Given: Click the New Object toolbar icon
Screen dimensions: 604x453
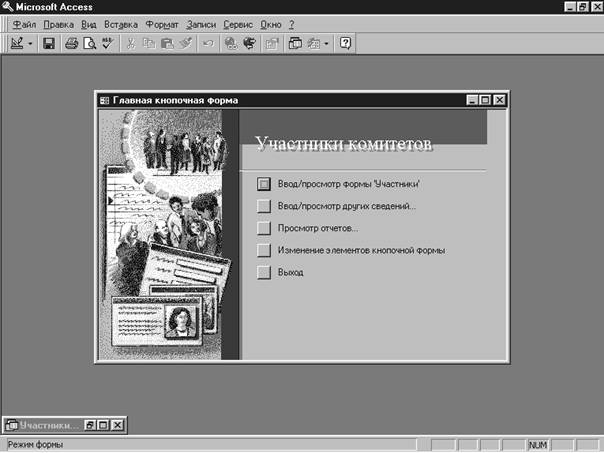Looking at the screenshot, I should [x=313, y=43].
